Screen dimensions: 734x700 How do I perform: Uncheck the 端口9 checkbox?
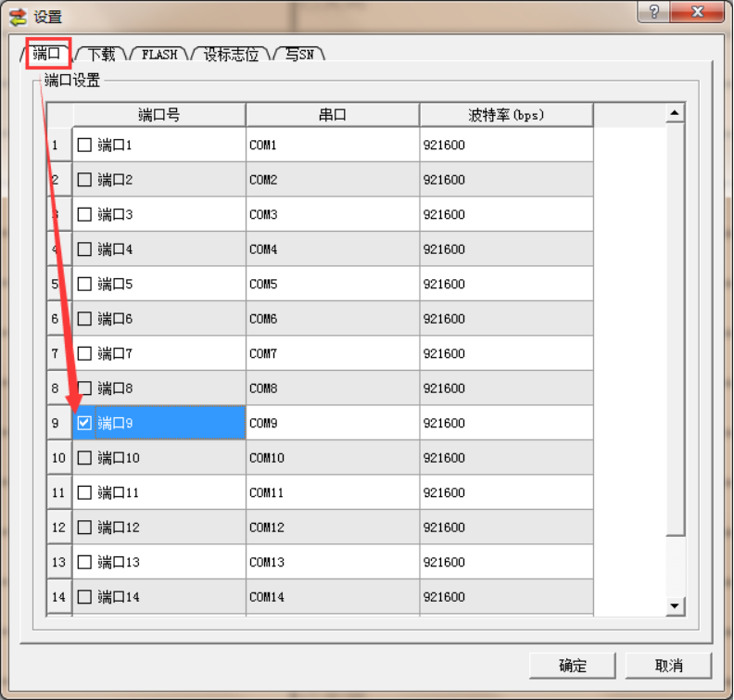pos(85,424)
